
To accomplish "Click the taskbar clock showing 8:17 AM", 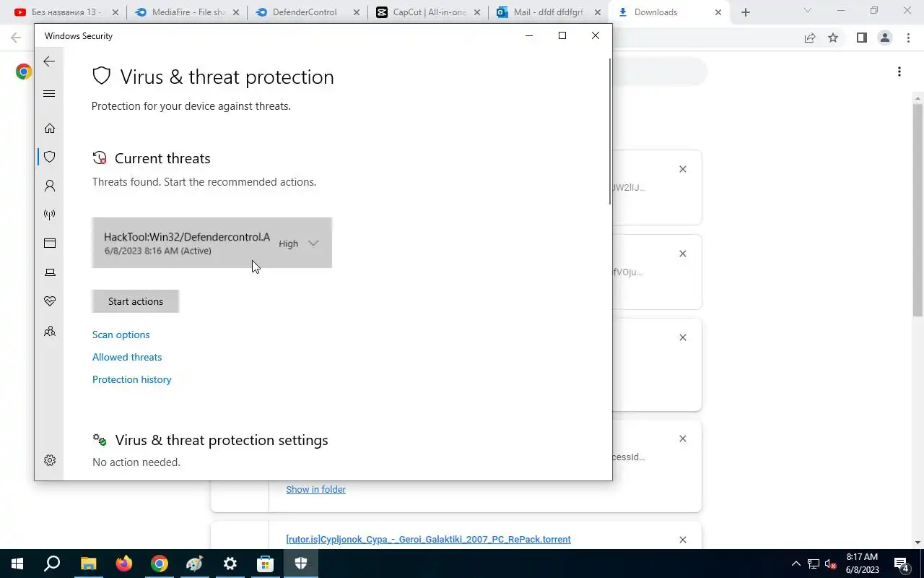I will (862, 564).
